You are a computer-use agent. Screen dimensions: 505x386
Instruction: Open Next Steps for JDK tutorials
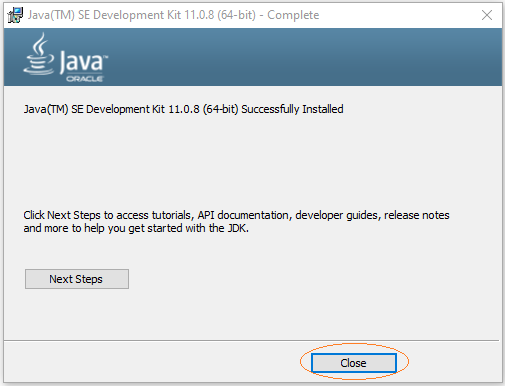[x=77, y=279]
